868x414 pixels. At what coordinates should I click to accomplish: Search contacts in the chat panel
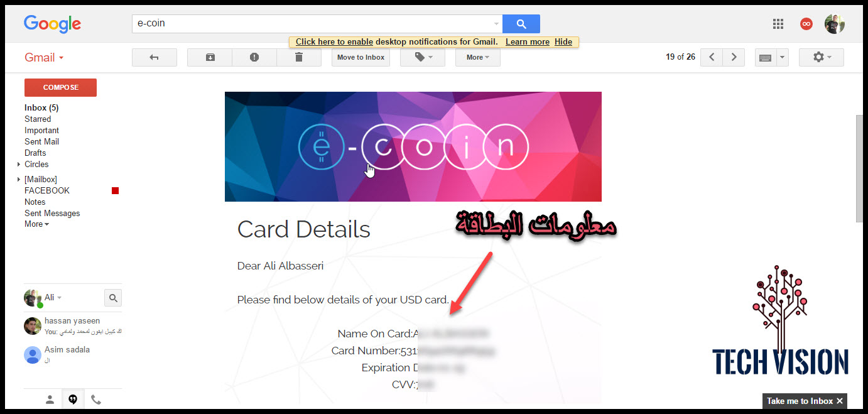point(113,298)
